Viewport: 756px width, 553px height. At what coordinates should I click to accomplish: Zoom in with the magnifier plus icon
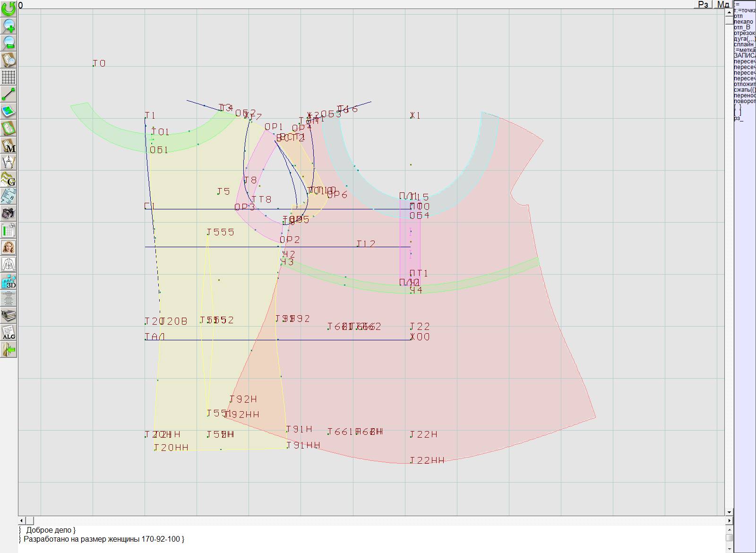[x=9, y=26]
